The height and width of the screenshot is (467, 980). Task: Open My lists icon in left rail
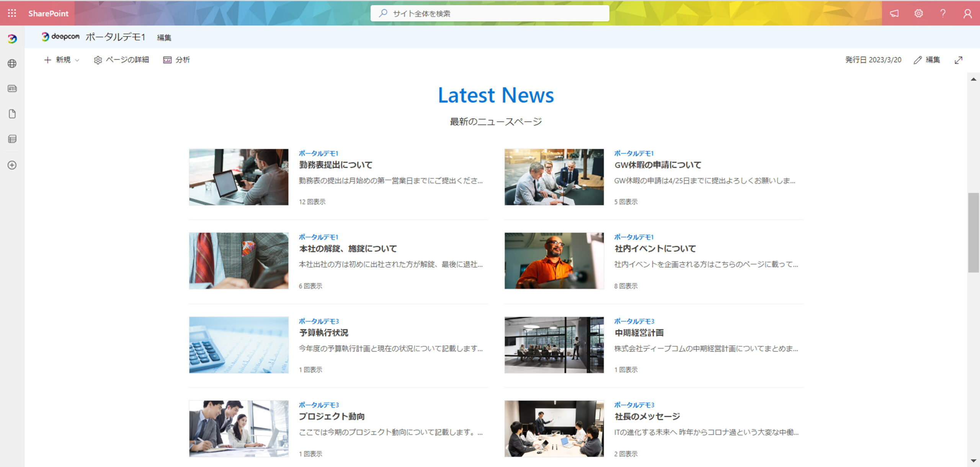click(x=12, y=139)
